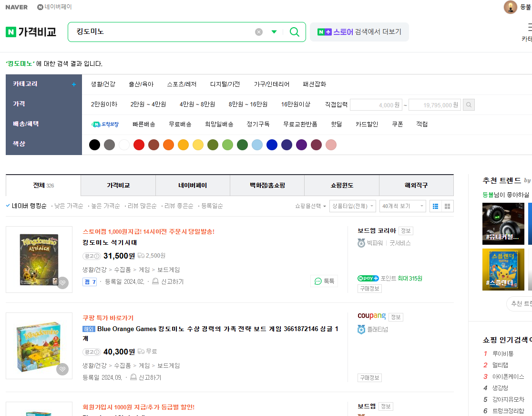Image resolution: width=532 pixels, height=416 pixels.
Task: Click 신고하기 for 석기시대 listing
Action: click(x=168, y=281)
